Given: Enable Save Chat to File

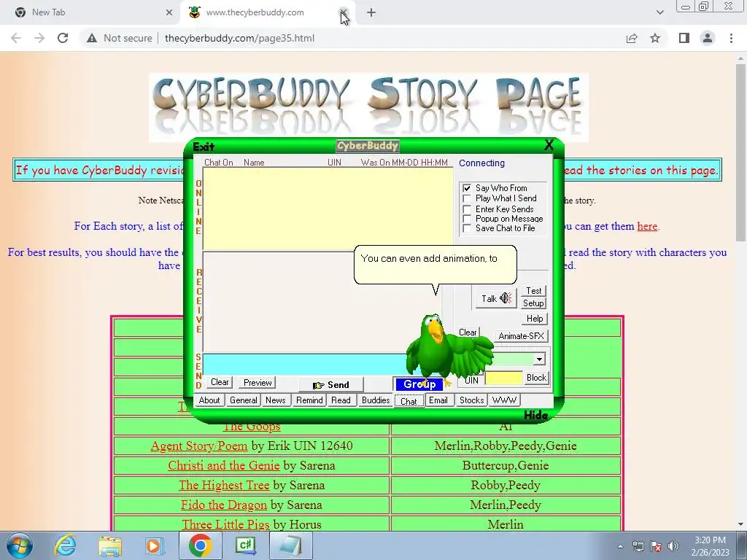Looking at the screenshot, I should (x=467, y=228).
